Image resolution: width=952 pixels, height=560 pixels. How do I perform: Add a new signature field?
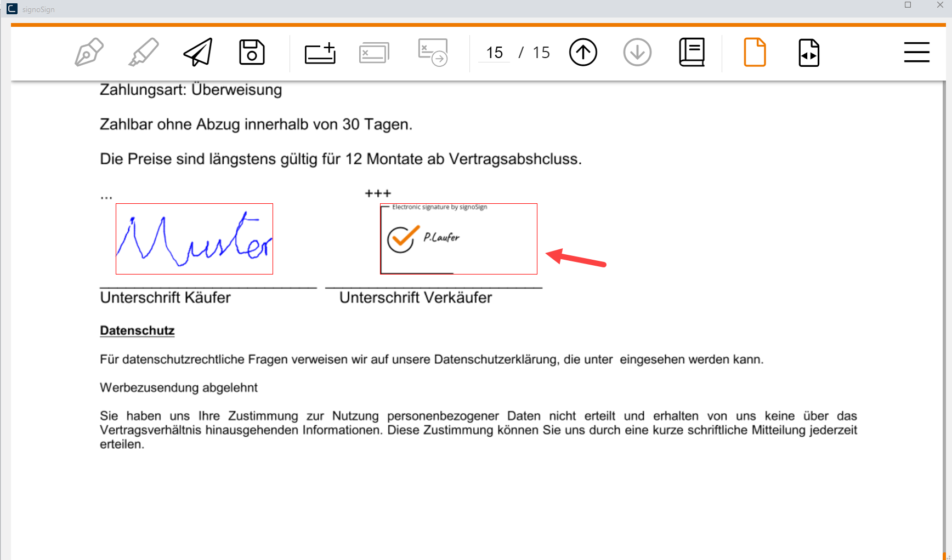[x=320, y=53]
